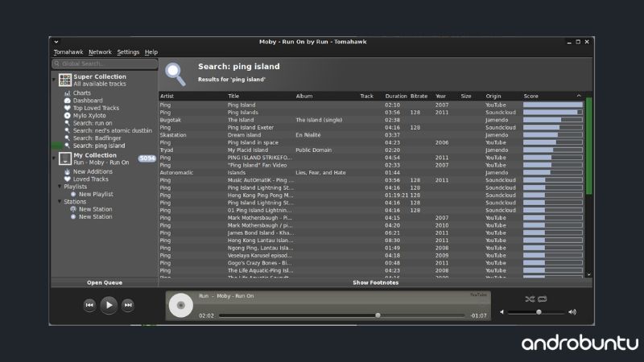644x362 pixels.
Task: Sort results by Score column
Action: click(530, 96)
